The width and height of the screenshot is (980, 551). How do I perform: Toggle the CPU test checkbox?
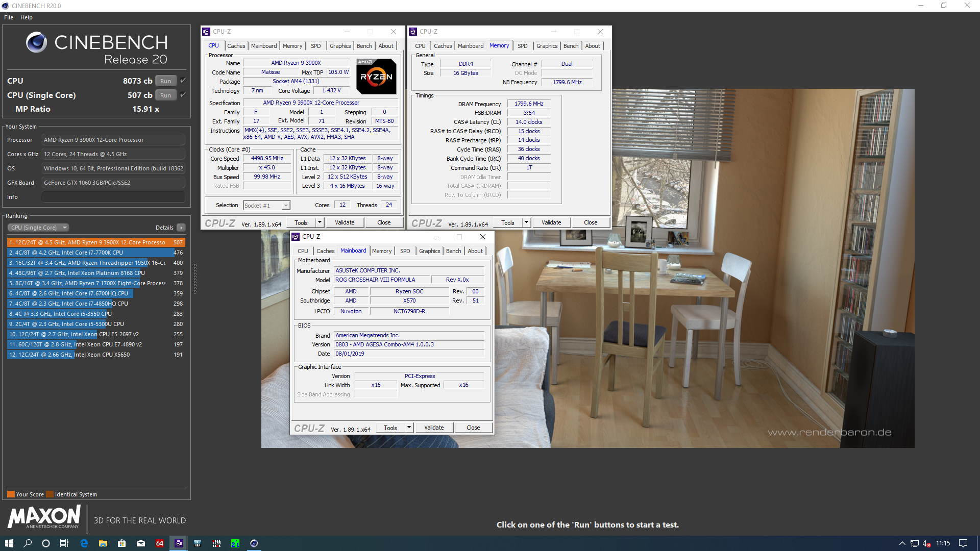[x=183, y=81]
